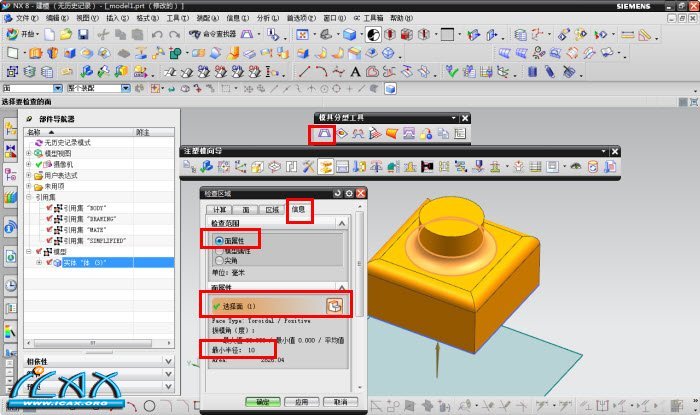
Task: Click the Check Regions icon in 模具分型工具 toolbar
Action: [322, 133]
